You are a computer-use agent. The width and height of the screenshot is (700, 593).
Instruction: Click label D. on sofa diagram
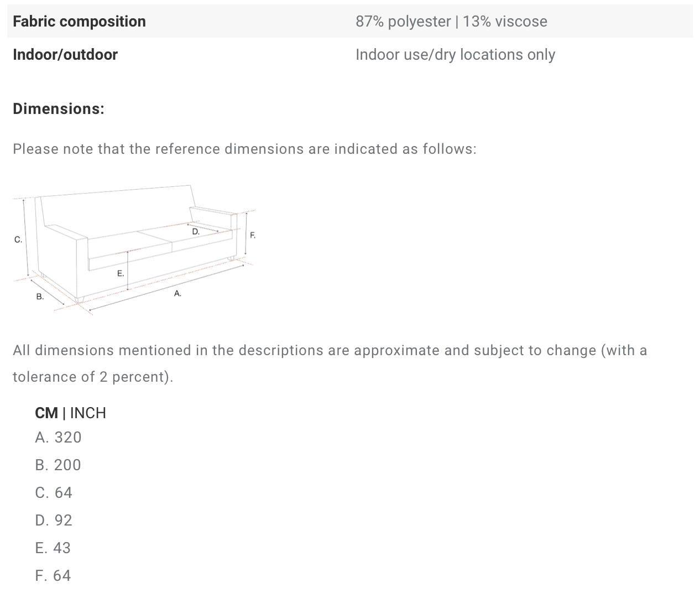point(196,232)
